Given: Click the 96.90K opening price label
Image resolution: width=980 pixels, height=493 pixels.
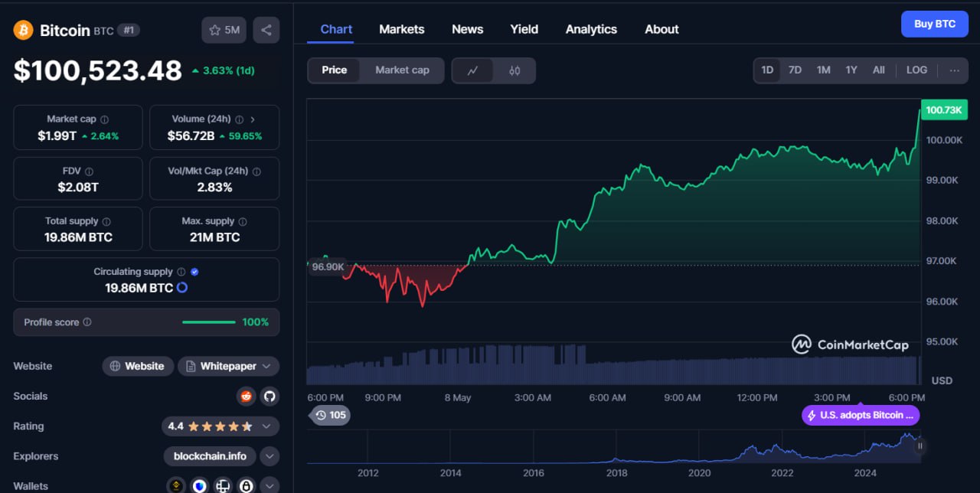Looking at the screenshot, I should pos(328,266).
